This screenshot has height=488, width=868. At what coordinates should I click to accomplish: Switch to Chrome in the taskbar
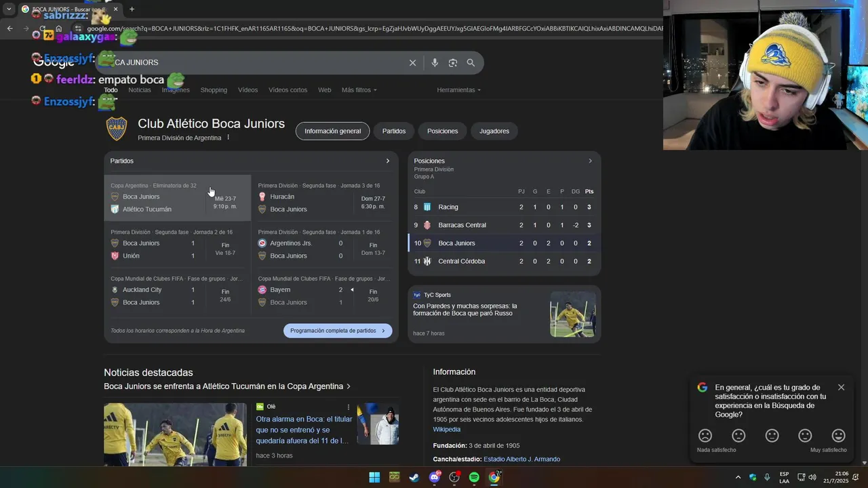(494, 477)
